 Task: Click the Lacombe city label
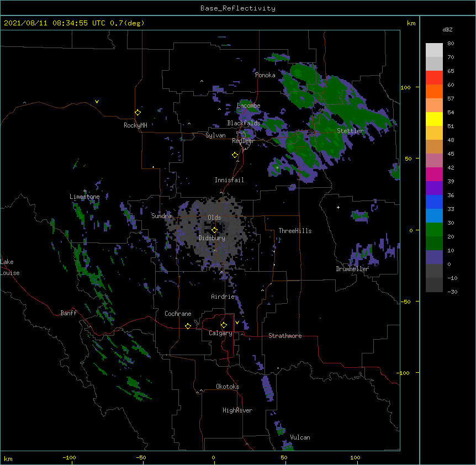pos(248,105)
